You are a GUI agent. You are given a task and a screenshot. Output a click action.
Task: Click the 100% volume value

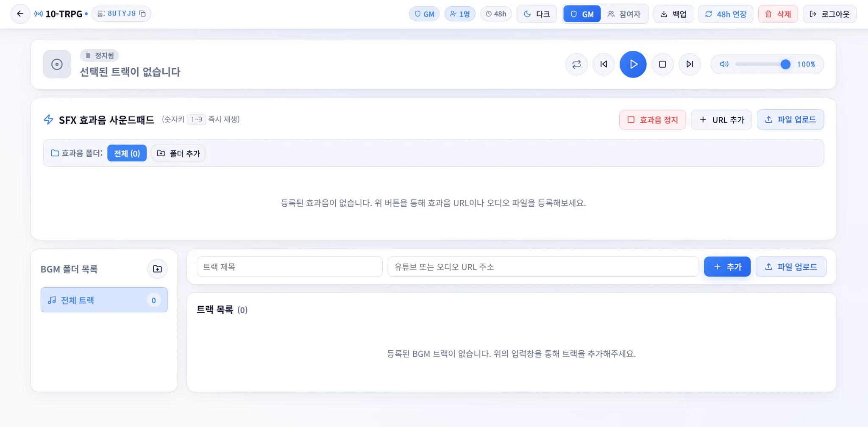click(x=806, y=64)
